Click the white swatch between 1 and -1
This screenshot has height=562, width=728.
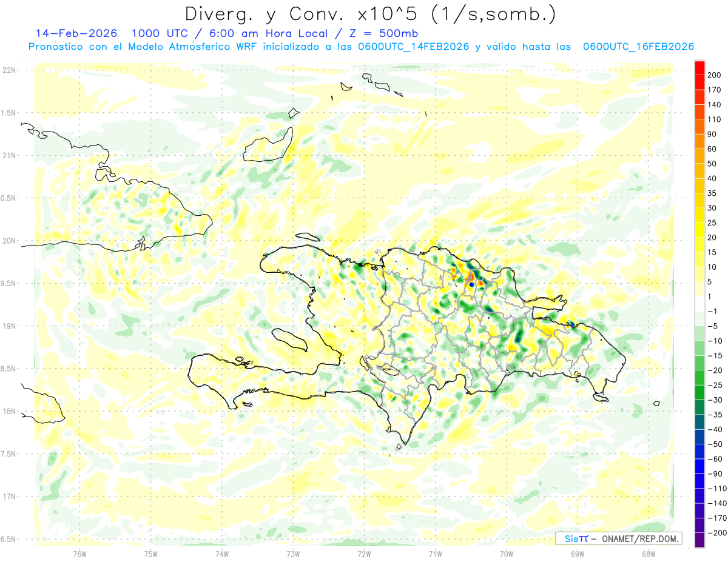click(x=699, y=304)
